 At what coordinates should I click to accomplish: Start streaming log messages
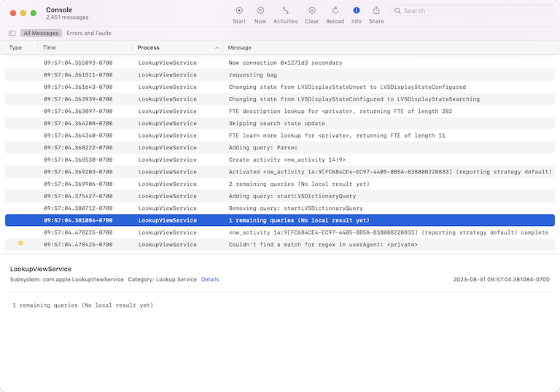(x=239, y=15)
